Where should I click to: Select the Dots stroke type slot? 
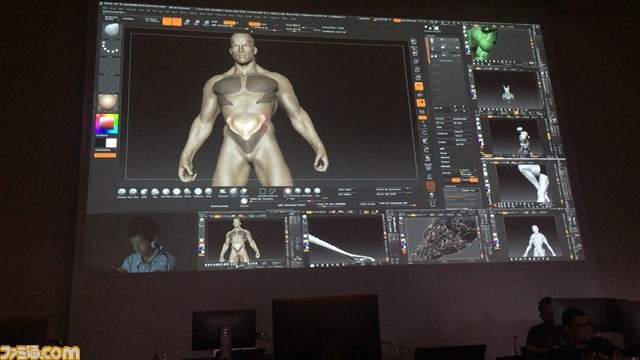[110, 48]
